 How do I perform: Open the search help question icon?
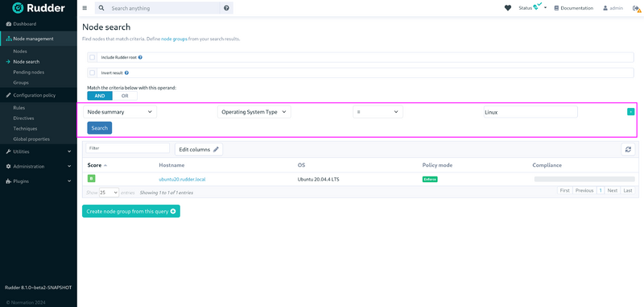[226, 8]
